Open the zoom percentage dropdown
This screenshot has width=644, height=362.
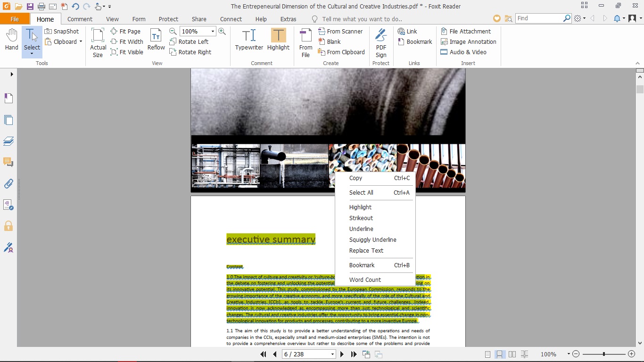[x=213, y=31]
